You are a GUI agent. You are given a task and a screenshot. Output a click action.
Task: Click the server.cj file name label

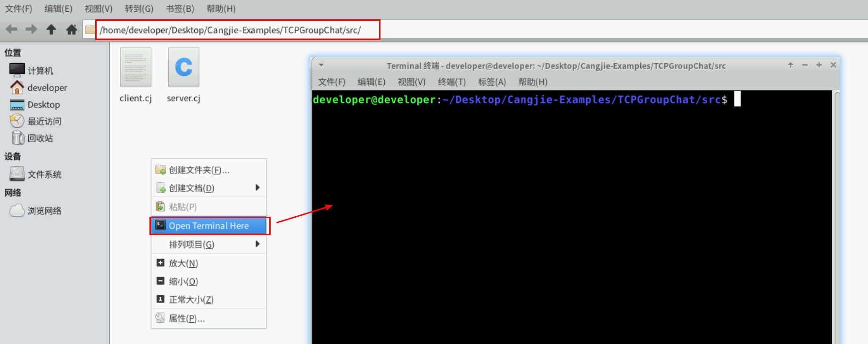(184, 98)
